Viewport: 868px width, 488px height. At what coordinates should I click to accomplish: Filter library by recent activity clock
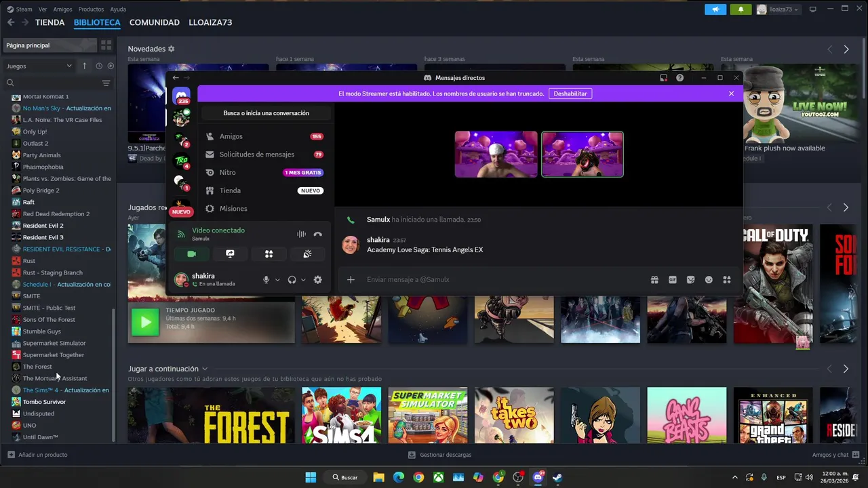pyautogui.click(x=99, y=66)
